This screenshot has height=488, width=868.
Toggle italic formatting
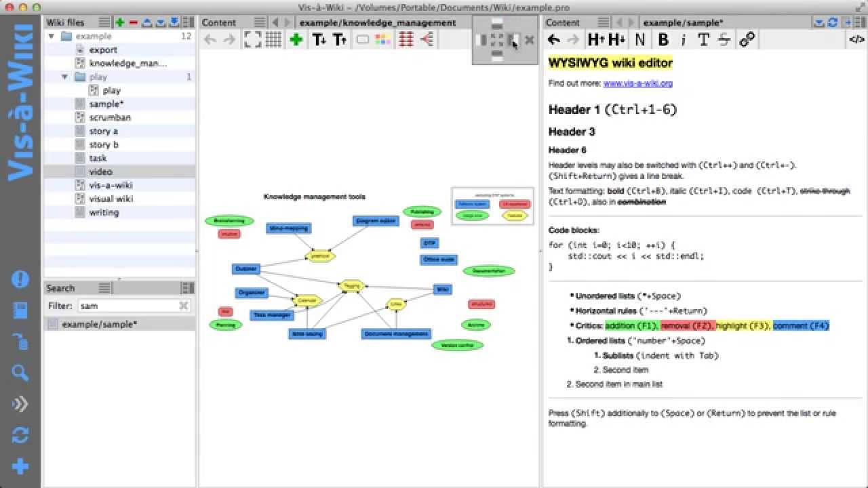point(683,40)
